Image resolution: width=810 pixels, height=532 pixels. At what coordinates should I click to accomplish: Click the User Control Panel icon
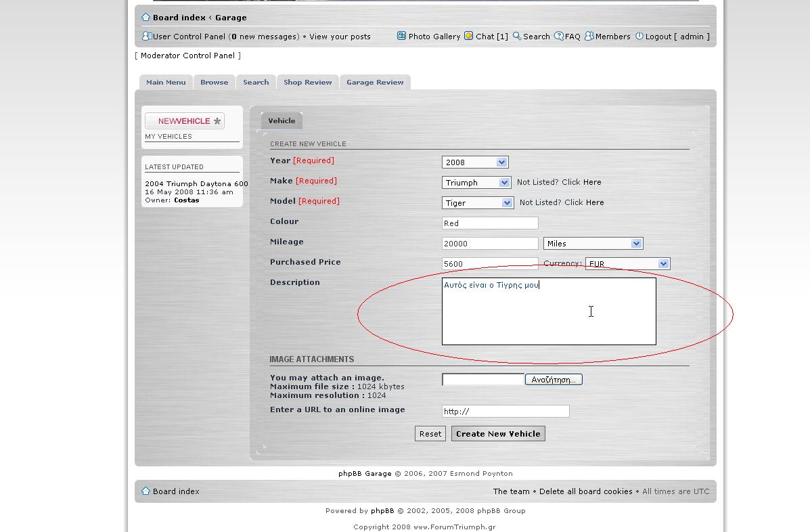(147, 37)
